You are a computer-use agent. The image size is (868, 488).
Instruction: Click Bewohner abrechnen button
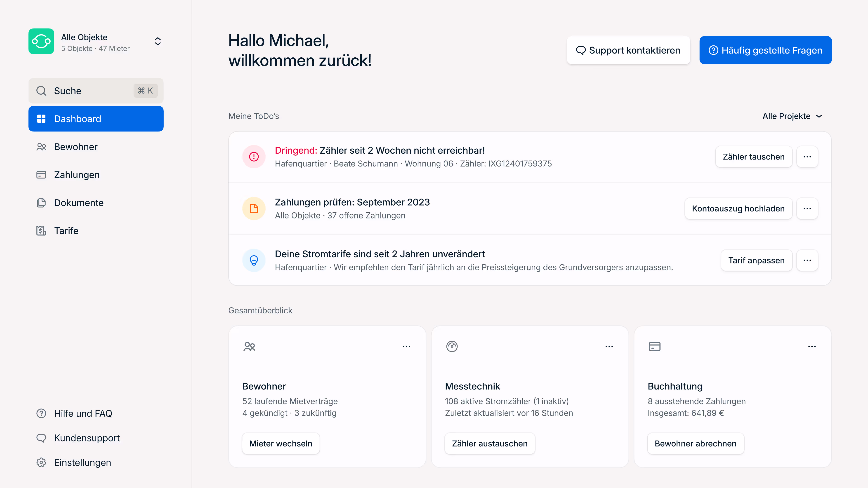coord(696,443)
